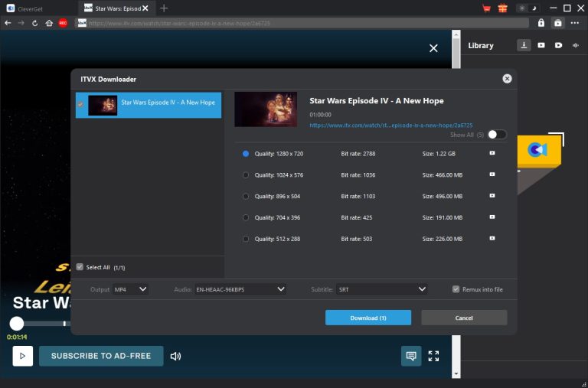Open a new browser tab
588x388 pixels.
[164, 8]
